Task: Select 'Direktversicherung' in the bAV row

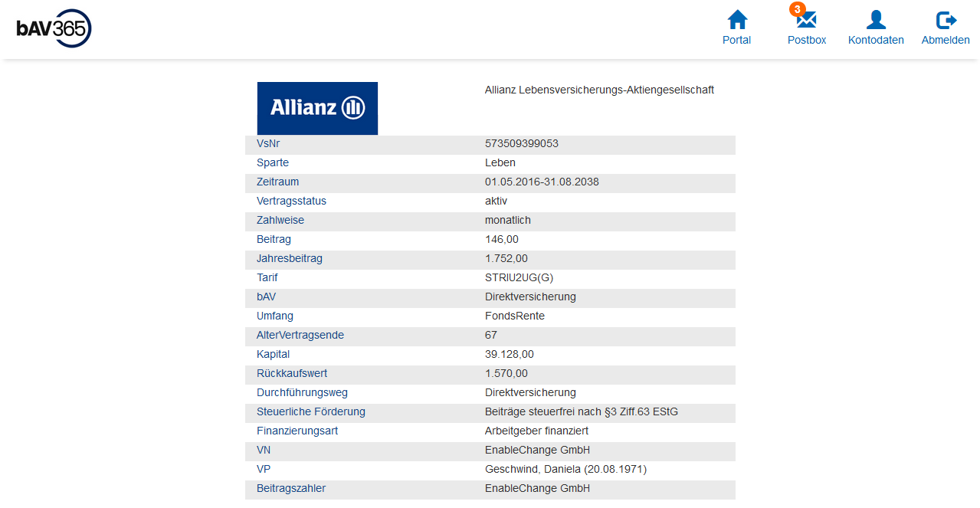Action: click(x=530, y=297)
